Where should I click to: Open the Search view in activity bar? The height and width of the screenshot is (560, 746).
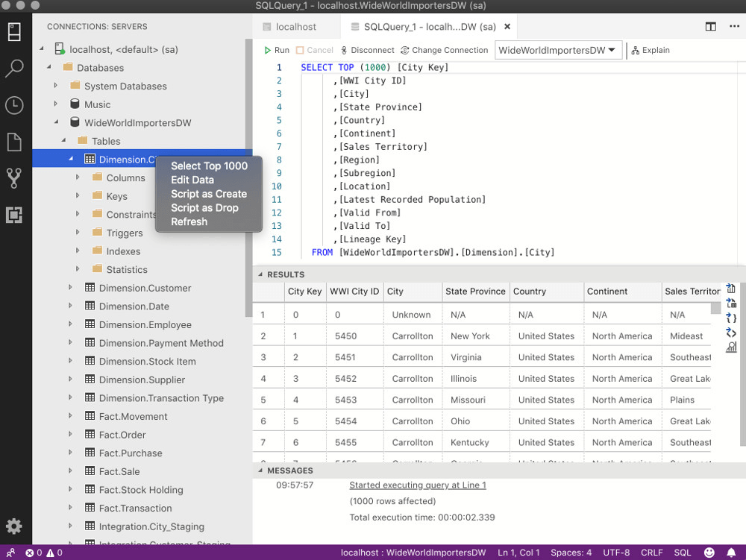tap(14, 69)
